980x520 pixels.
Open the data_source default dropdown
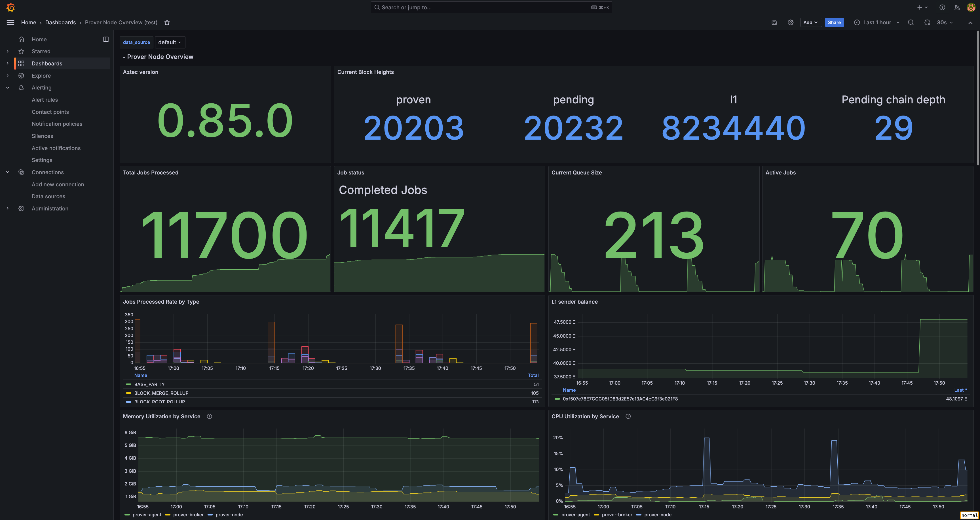point(170,42)
